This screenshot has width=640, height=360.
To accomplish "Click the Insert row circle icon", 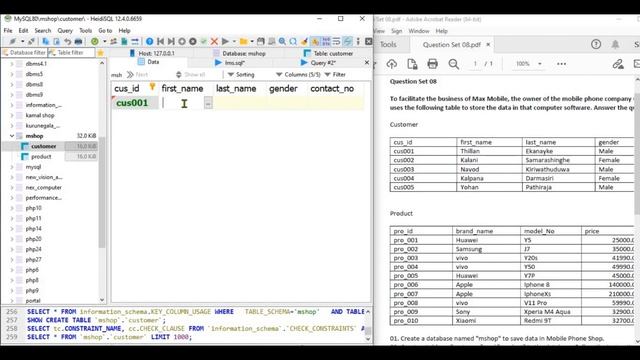I will pos(182,41).
